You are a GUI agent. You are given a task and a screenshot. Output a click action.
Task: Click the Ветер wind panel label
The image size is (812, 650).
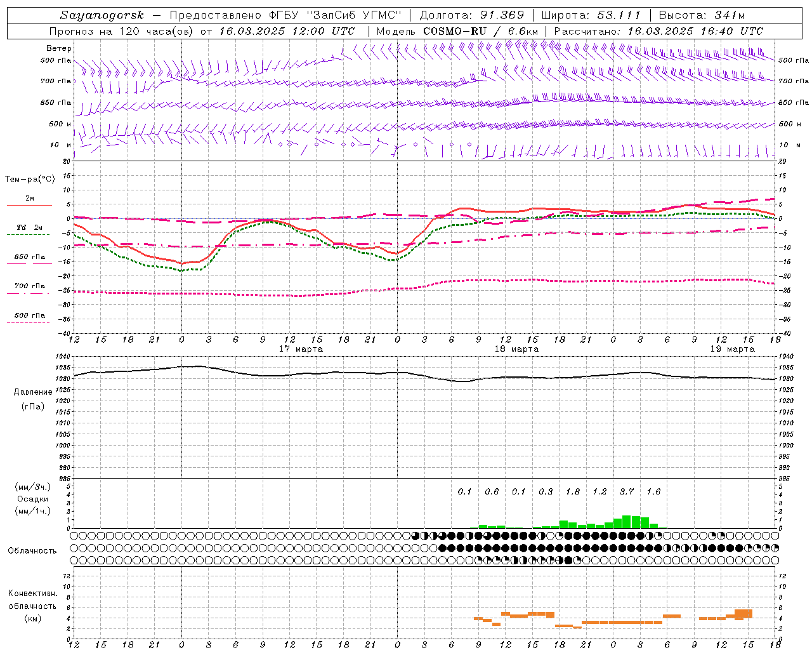(58, 48)
